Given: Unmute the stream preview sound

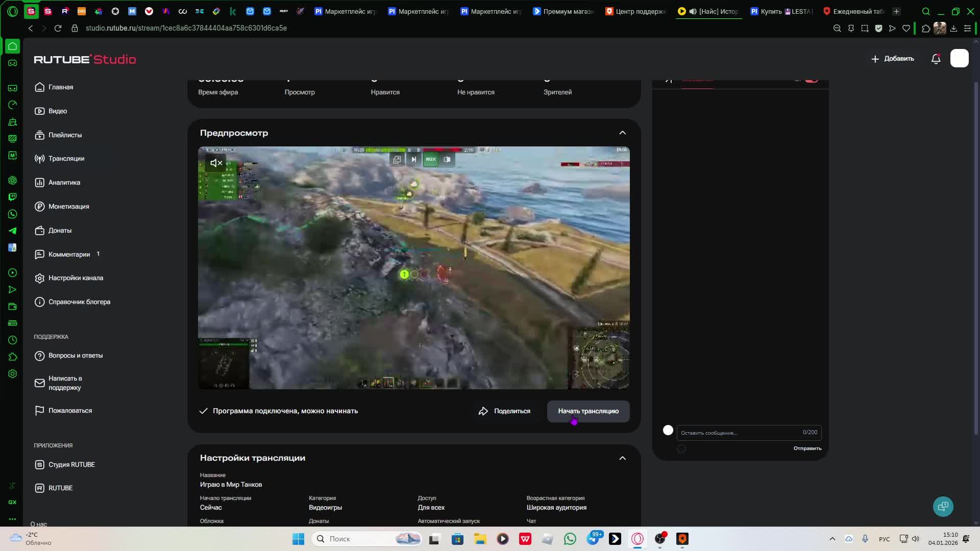Looking at the screenshot, I should [216, 163].
